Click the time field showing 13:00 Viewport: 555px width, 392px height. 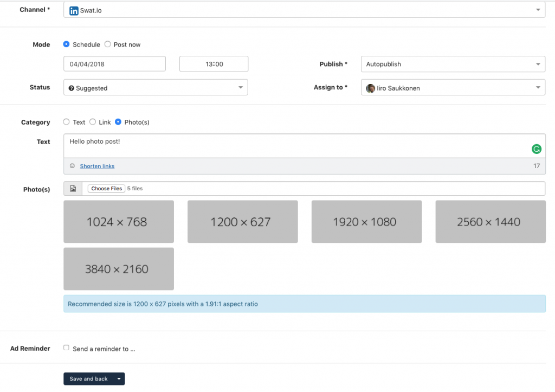(214, 64)
